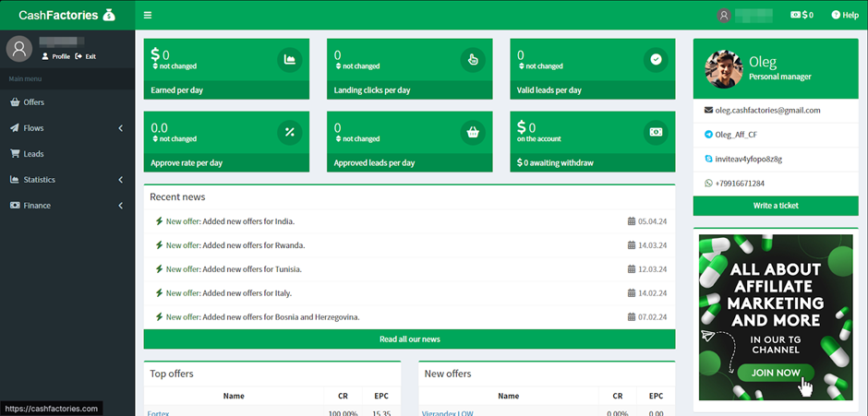The width and height of the screenshot is (868, 416).
Task: Open the Profile link under username
Action: [x=60, y=56]
